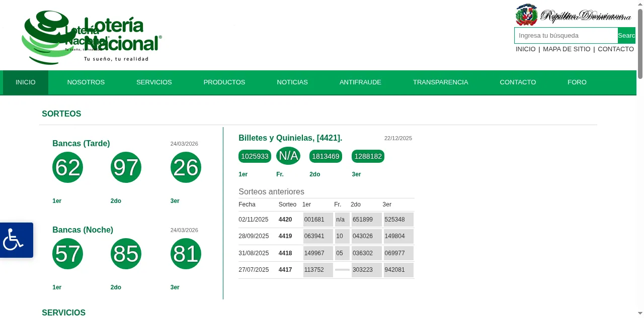Select sorteo number 4418
Image resolution: width=644 pixels, height=318 pixels.
pyautogui.click(x=285, y=253)
